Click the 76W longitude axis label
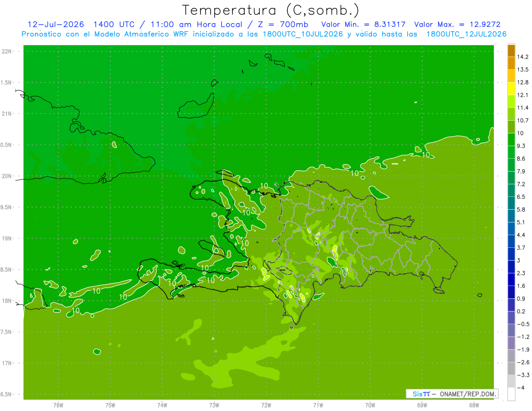The width and height of the screenshot is (532, 411). [58, 404]
